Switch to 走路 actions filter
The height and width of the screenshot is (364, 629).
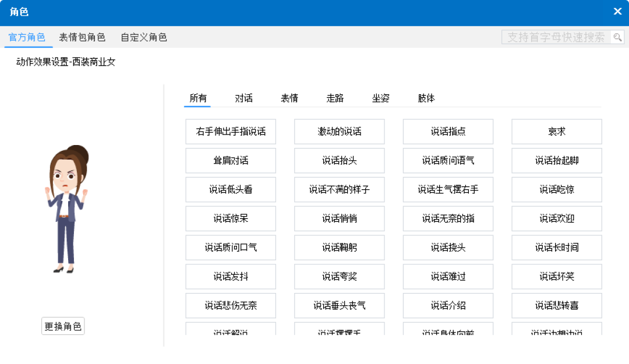tap(335, 98)
